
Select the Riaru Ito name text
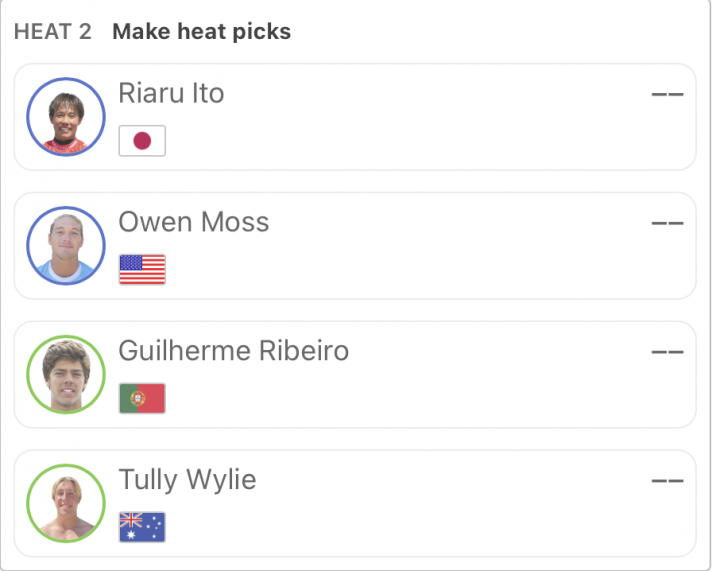point(171,93)
